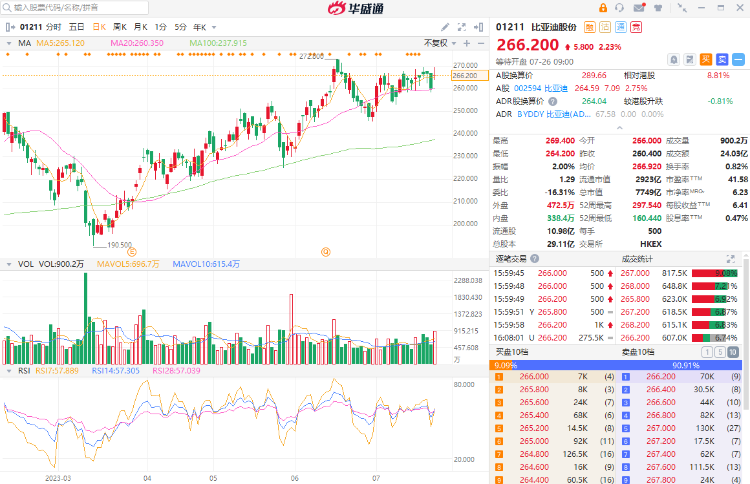This screenshot has height=484, width=750.
Task: Collapse the related quotes chevron
Action: pos(619,128)
